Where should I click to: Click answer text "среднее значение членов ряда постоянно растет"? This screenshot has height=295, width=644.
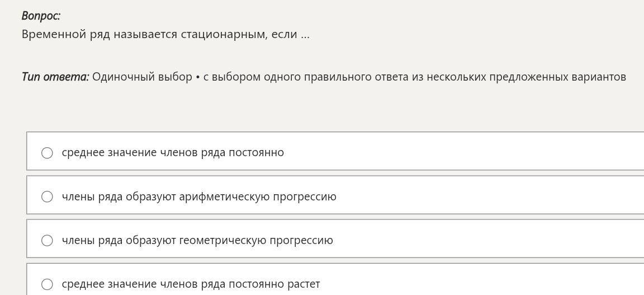[x=191, y=284]
